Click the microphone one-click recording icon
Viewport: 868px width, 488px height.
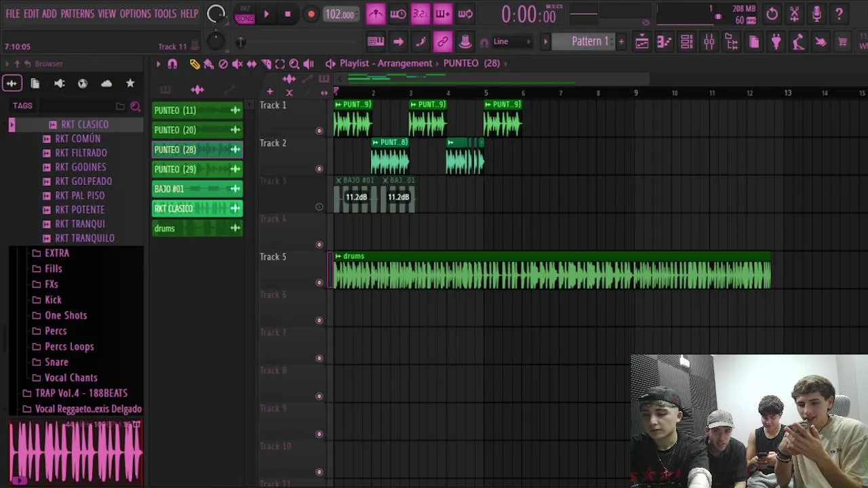point(816,14)
